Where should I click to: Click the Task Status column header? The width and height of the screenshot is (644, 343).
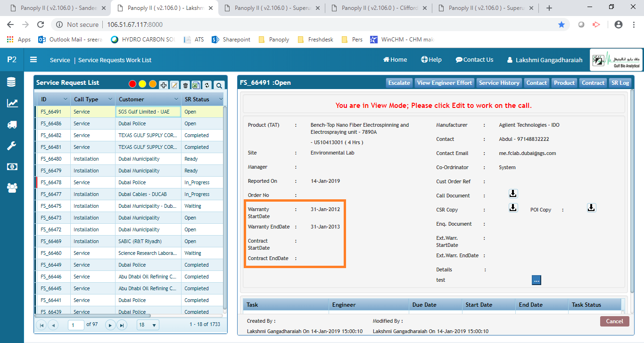(x=595, y=305)
